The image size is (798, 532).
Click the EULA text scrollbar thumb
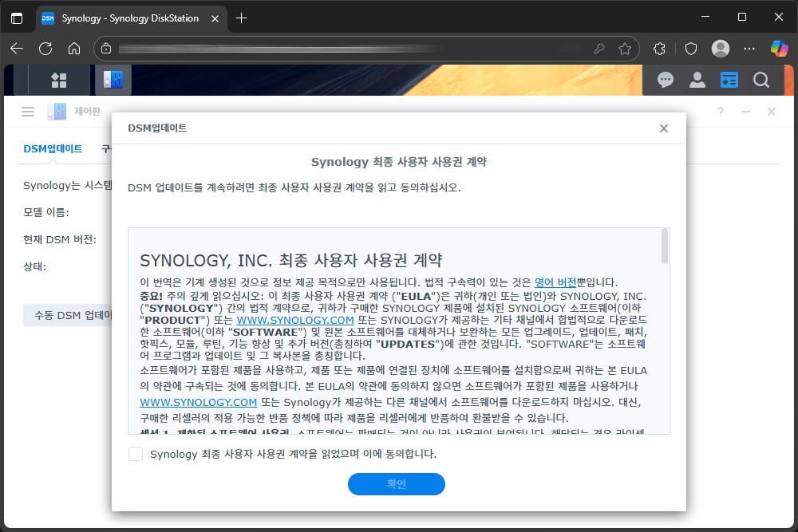pyautogui.click(x=664, y=246)
